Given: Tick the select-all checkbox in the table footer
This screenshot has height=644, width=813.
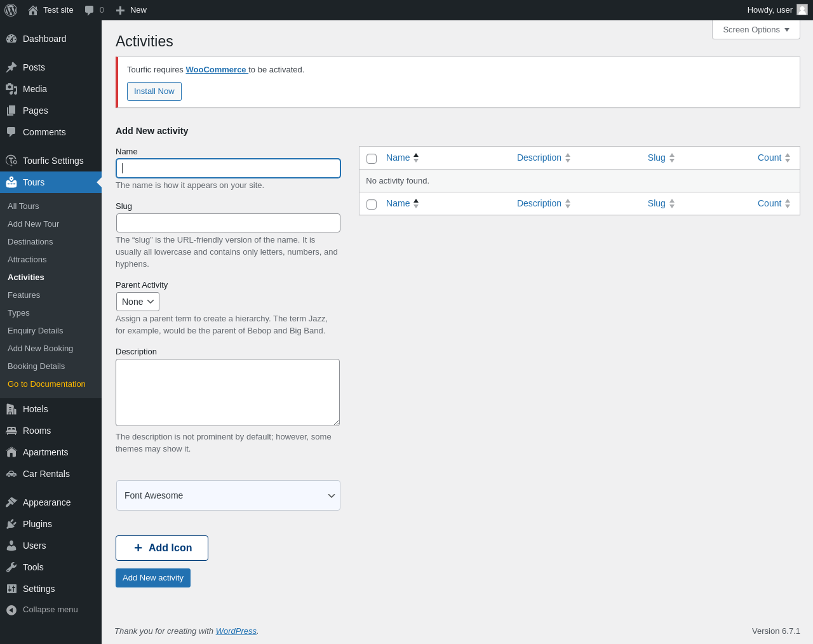Looking at the screenshot, I should click(372, 204).
